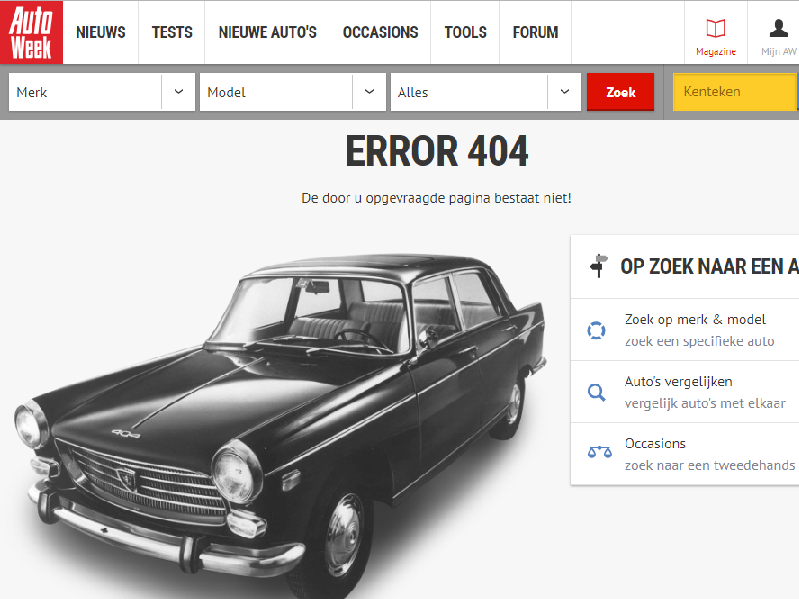Image resolution: width=799 pixels, height=599 pixels.
Task: Open the NIEUWS menu
Action: tap(100, 33)
